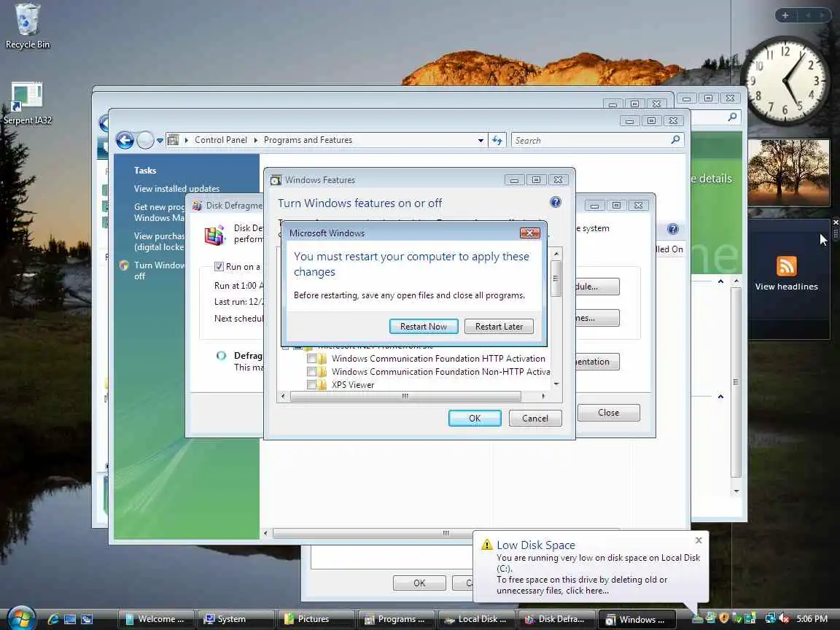Check Windows Communication Foundation Non-HTTP Activation
The image size is (840, 630).
click(311, 371)
